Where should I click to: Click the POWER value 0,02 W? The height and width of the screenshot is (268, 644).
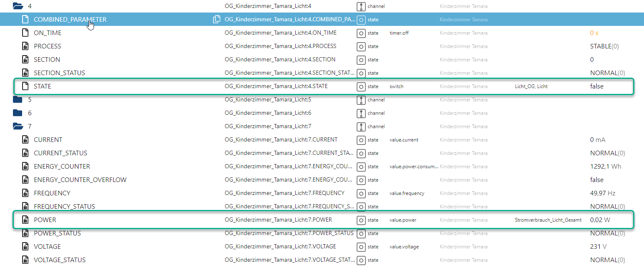(x=600, y=220)
